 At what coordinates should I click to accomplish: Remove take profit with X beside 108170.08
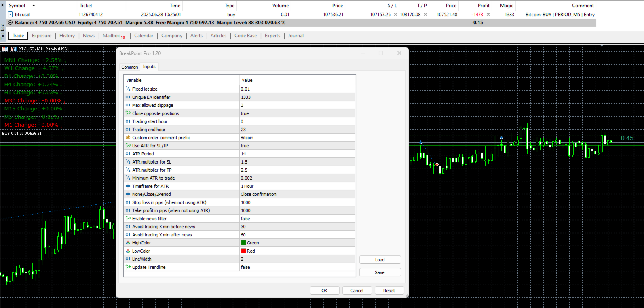(425, 15)
